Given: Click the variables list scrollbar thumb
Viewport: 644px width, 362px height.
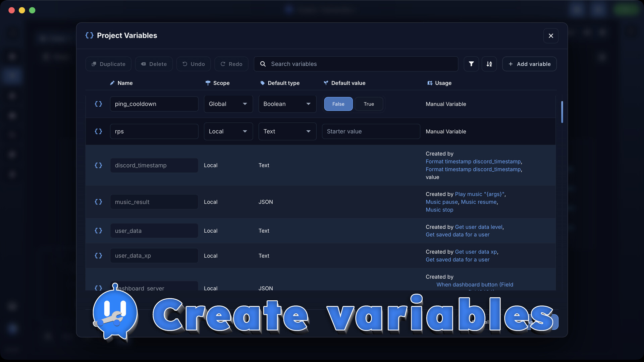Looking at the screenshot, I should tap(562, 112).
